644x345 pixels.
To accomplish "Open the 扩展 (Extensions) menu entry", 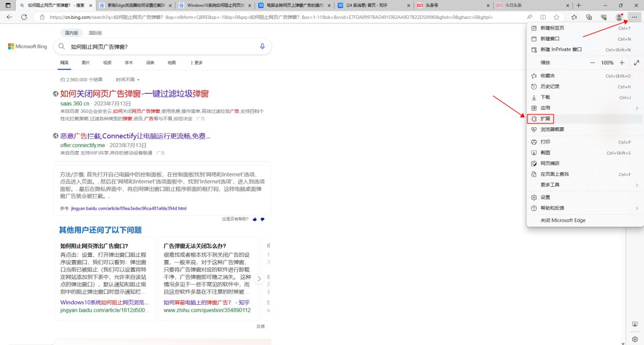I will [x=545, y=119].
